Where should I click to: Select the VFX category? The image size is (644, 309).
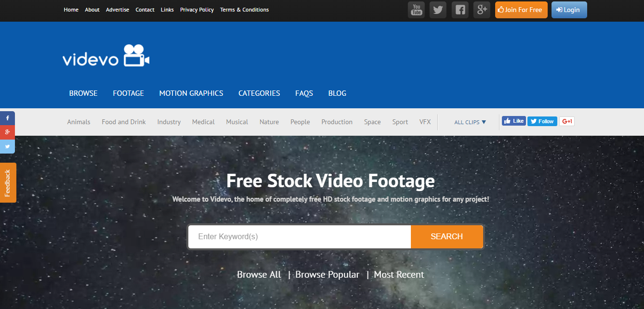point(425,122)
